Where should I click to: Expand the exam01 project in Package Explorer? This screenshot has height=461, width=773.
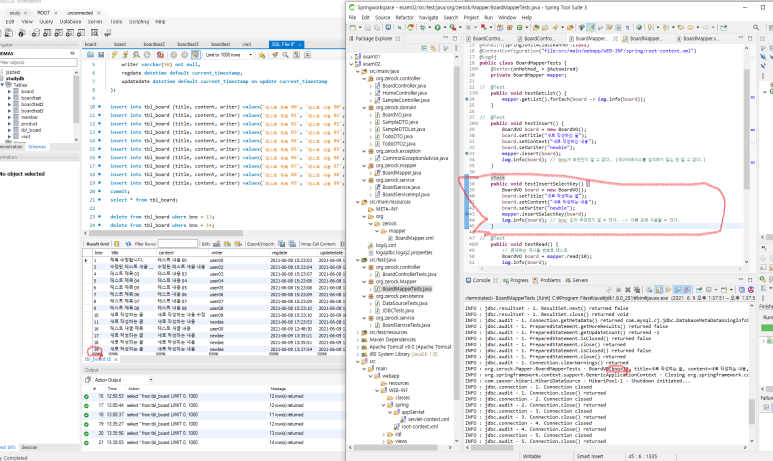(x=352, y=57)
